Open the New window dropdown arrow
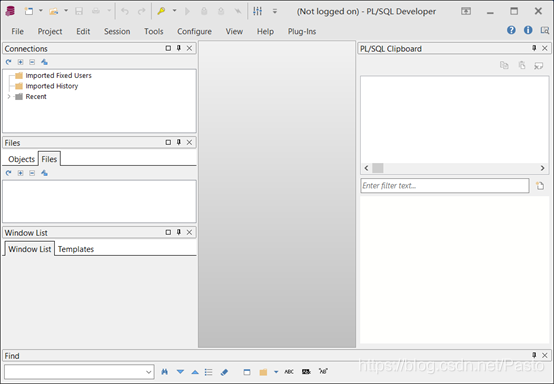The width and height of the screenshot is (554, 384). (41, 11)
